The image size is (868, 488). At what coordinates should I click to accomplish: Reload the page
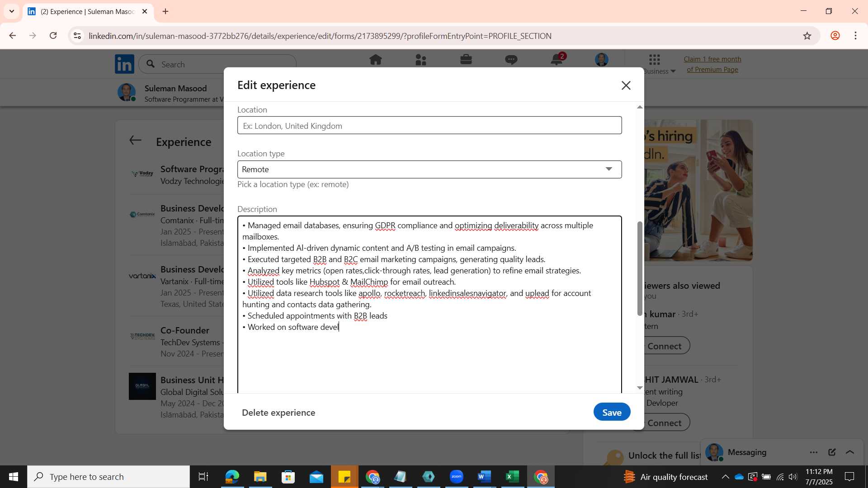pos(53,36)
